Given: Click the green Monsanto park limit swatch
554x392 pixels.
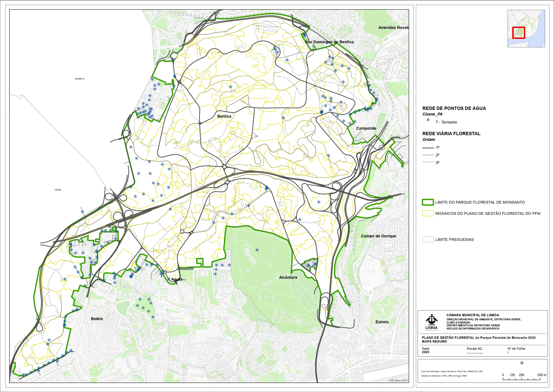Looking at the screenshot, I should pos(428,202).
